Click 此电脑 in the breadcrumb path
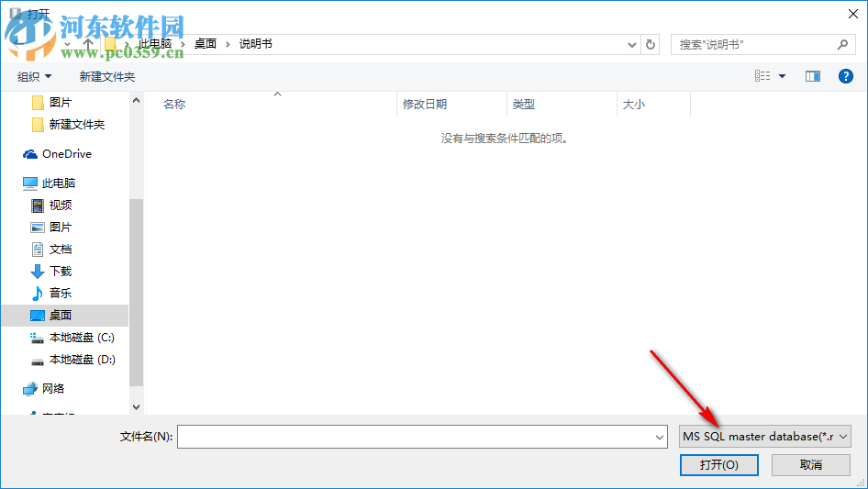The image size is (868, 489). coord(155,44)
